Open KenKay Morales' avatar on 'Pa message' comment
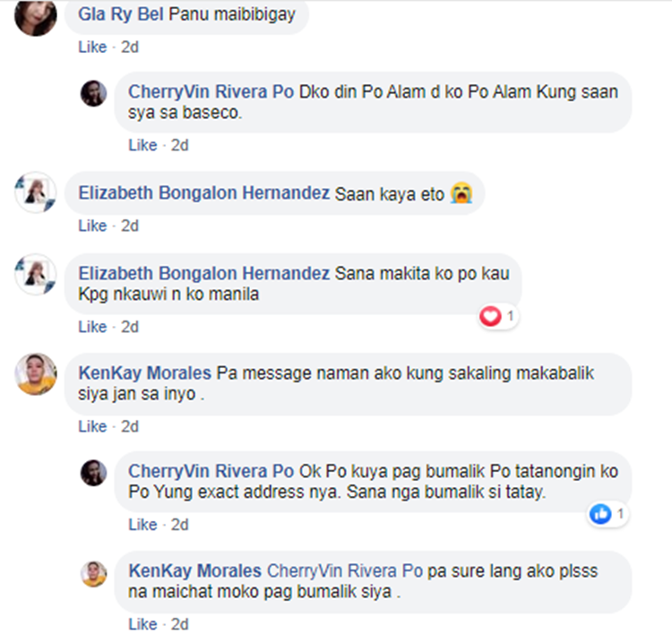Image resolution: width=672 pixels, height=633 pixels. click(x=36, y=374)
